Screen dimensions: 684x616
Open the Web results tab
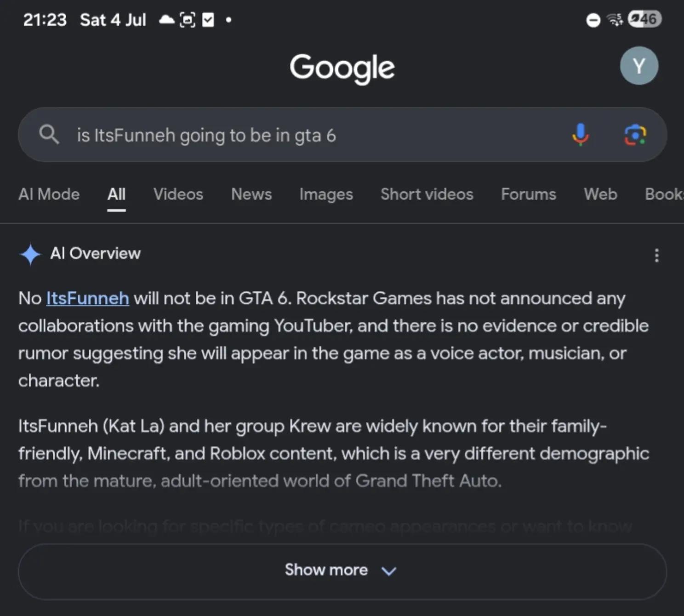coord(600,194)
